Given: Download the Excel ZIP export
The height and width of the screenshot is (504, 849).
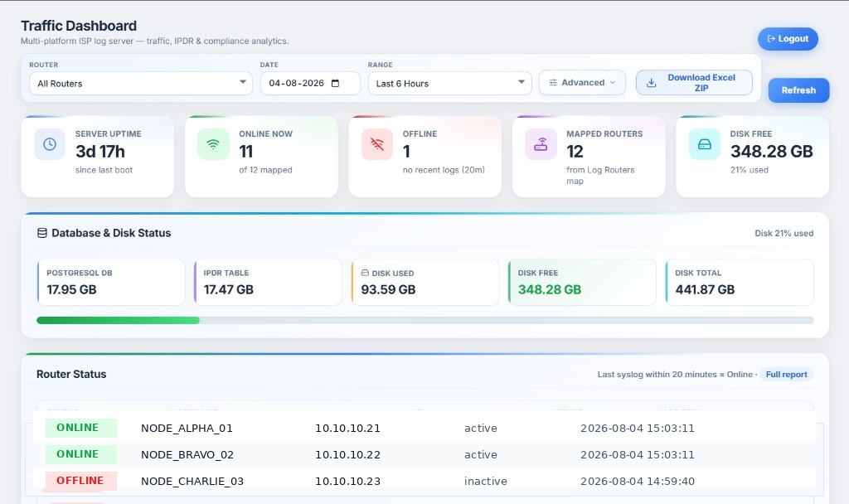Looking at the screenshot, I should point(694,83).
